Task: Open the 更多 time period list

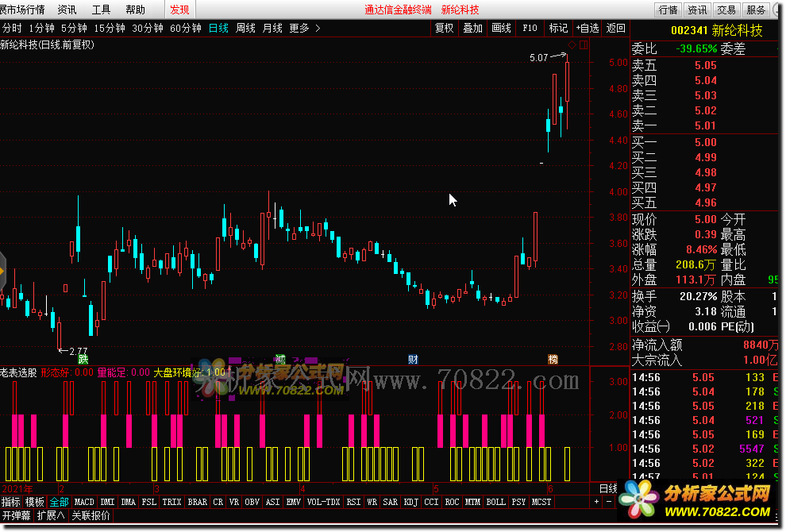Action: coord(299,28)
